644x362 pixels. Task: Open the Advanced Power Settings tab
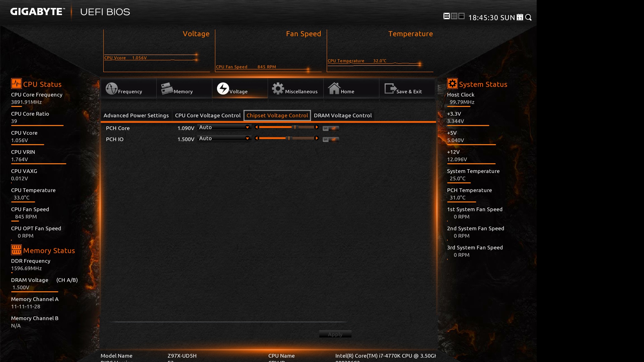coord(136,115)
